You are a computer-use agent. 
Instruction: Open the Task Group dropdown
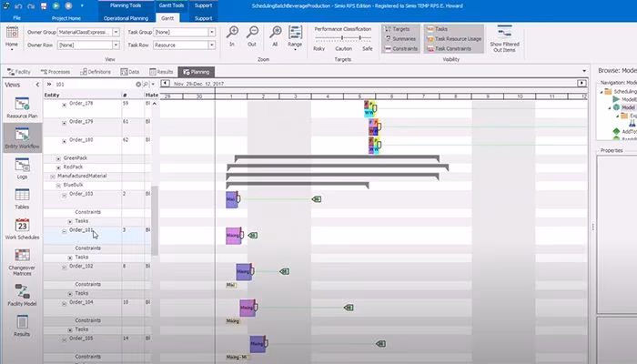pyautogui.click(x=212, y=32)
